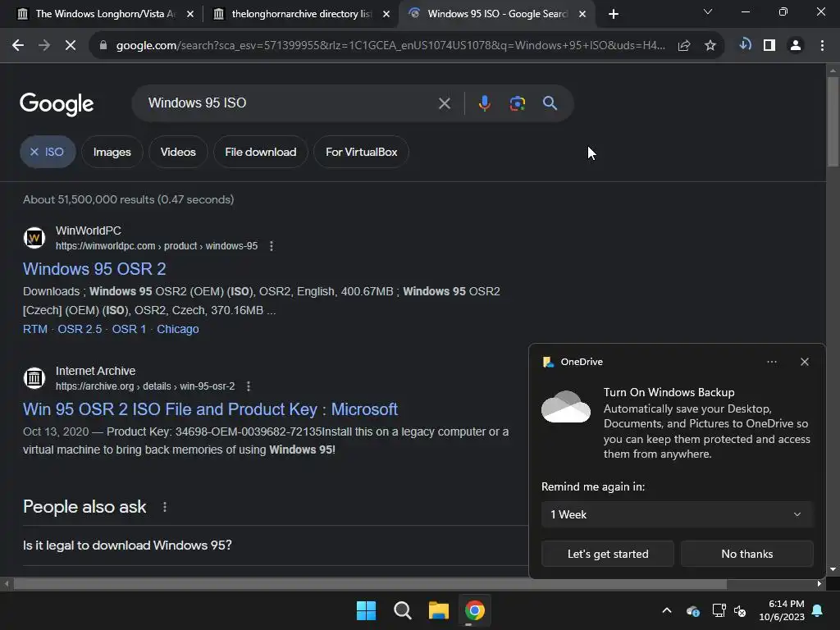Click the forward navigation arrow
This screenshot has height=630, width=840.
[x=44, y=46]
